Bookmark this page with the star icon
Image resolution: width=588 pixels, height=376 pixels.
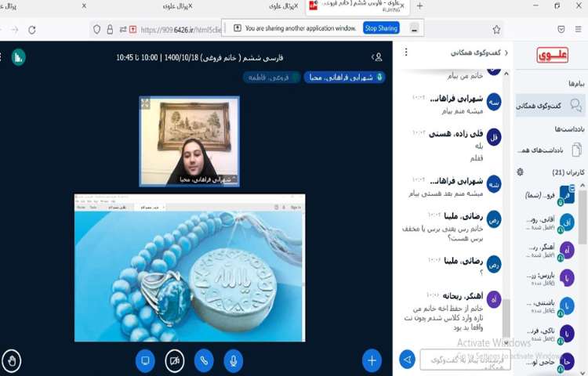[496, 29]
